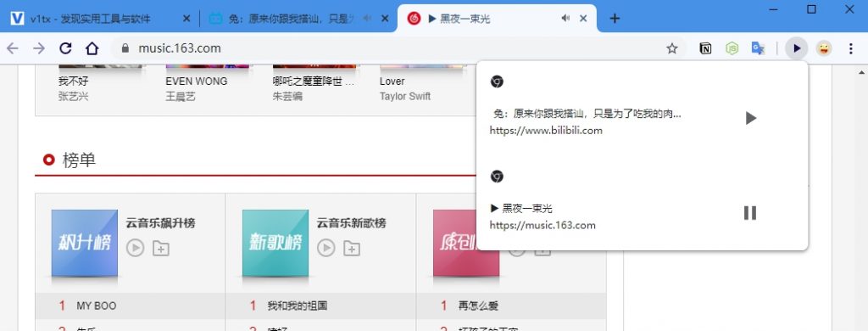The image size is (868, 331).
Task: Switch to the v1tx browser tab
Action: pos(100,19)
